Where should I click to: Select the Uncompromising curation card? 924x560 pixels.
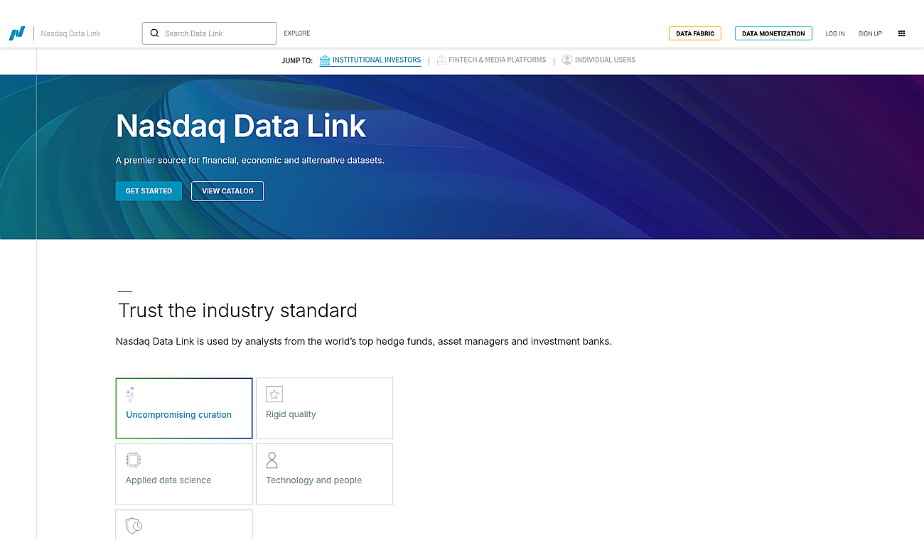(184, 408)
